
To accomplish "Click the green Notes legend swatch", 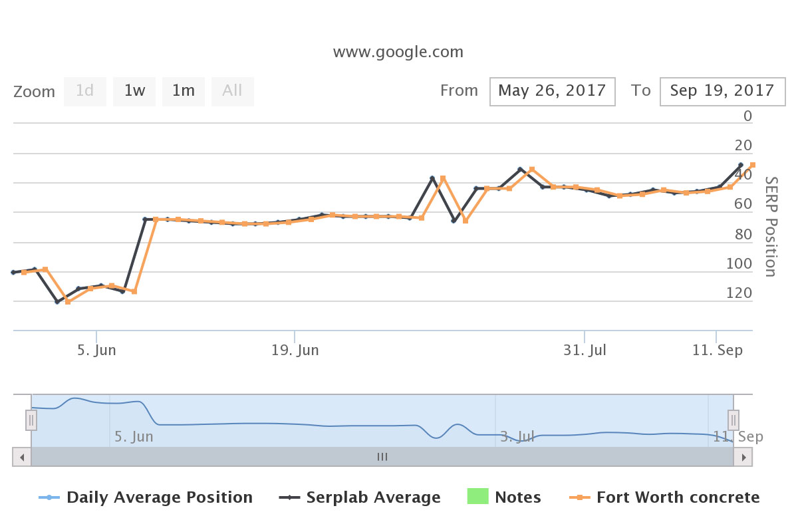I will pos(477,497).
